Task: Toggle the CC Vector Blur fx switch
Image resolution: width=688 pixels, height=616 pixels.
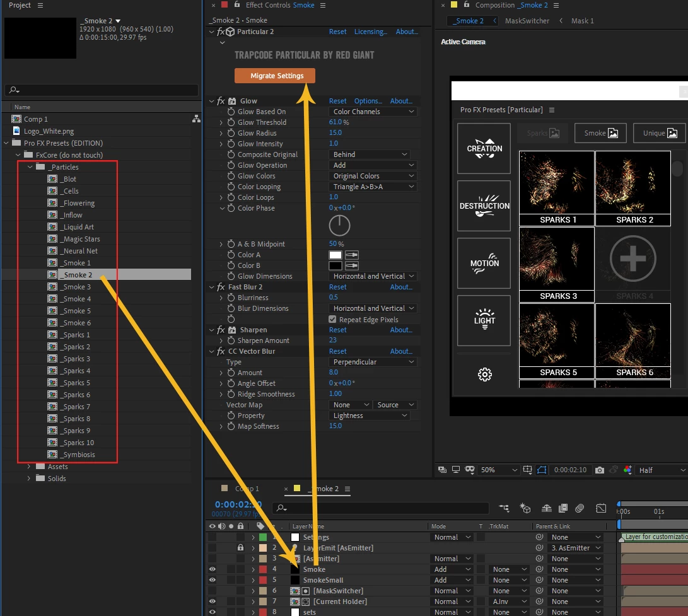Action: pyautogui.click(x=221, y=351)
